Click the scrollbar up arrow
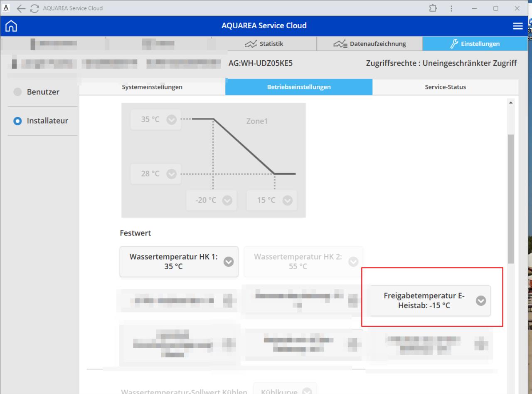 (511, 102)
